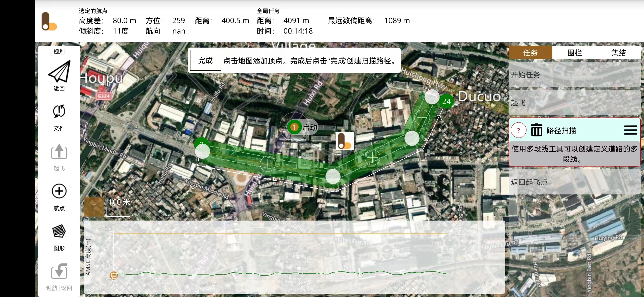Select the 返回起飞点 mission item
Image resolution: width=644 pixels, height=297 pixels.
pyautogui.click(x=574, y=182)
